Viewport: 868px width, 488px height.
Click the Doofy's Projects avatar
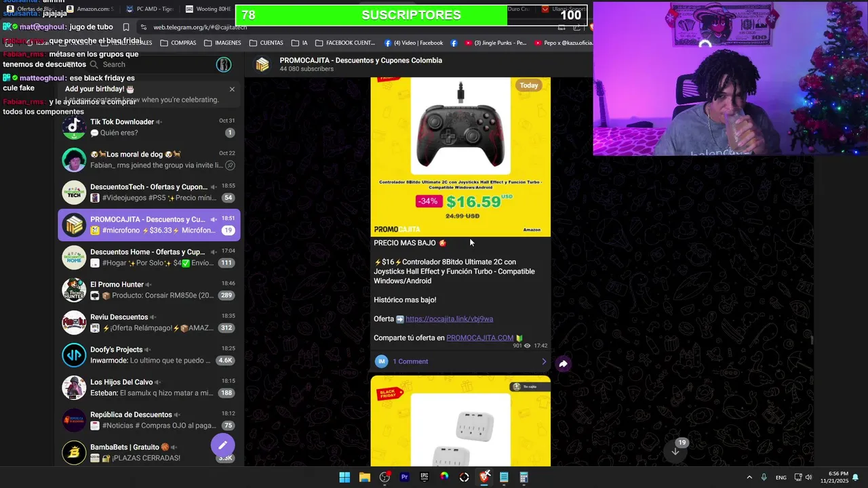(x=74, y=355)
